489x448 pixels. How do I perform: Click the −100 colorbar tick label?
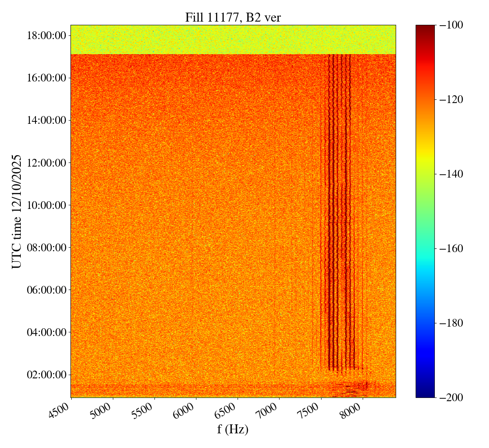click(x=451, y=25)
